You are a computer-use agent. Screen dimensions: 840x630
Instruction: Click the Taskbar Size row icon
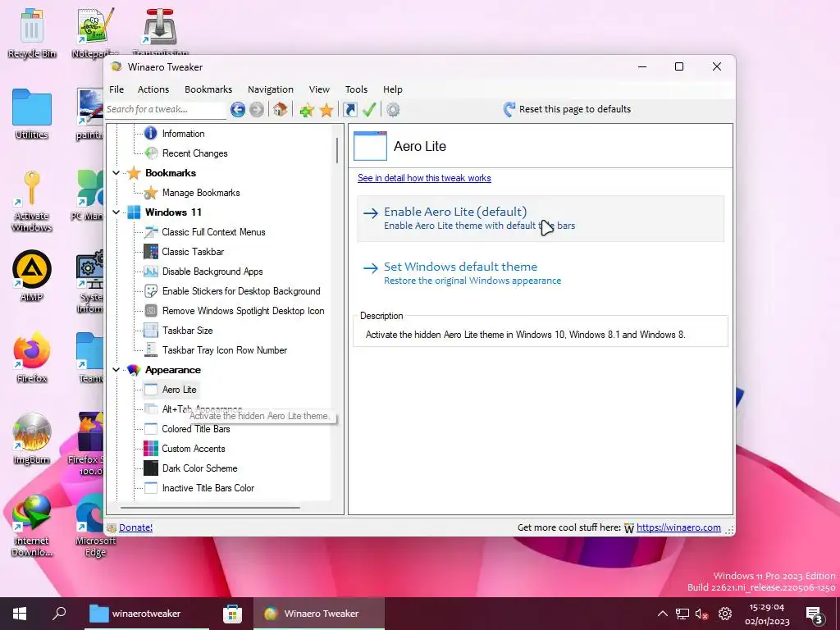click(151, 331)
